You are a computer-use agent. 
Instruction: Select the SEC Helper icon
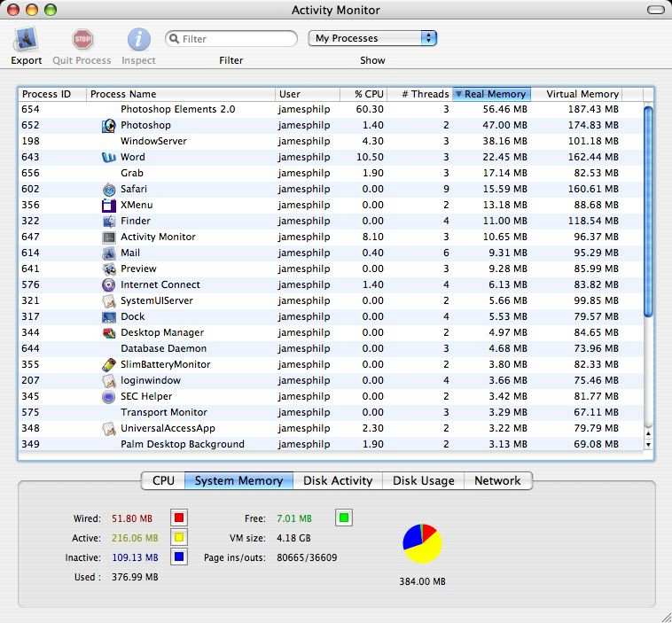(x=109, y=397)
